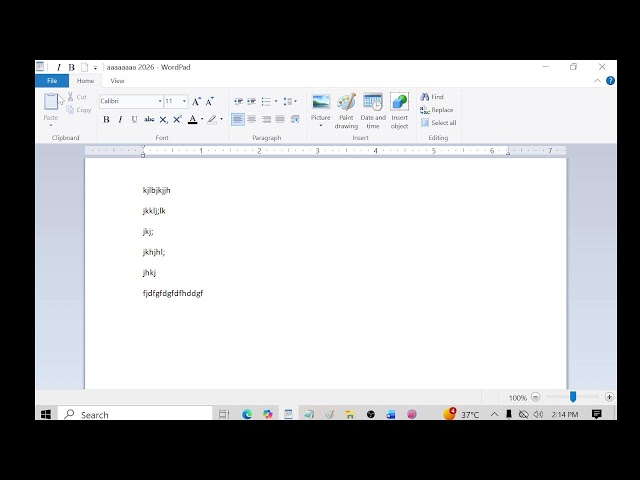Viewport: 640px width, 480px height.
Task: Apply the text color A button
Action: (x=193, y=120)
